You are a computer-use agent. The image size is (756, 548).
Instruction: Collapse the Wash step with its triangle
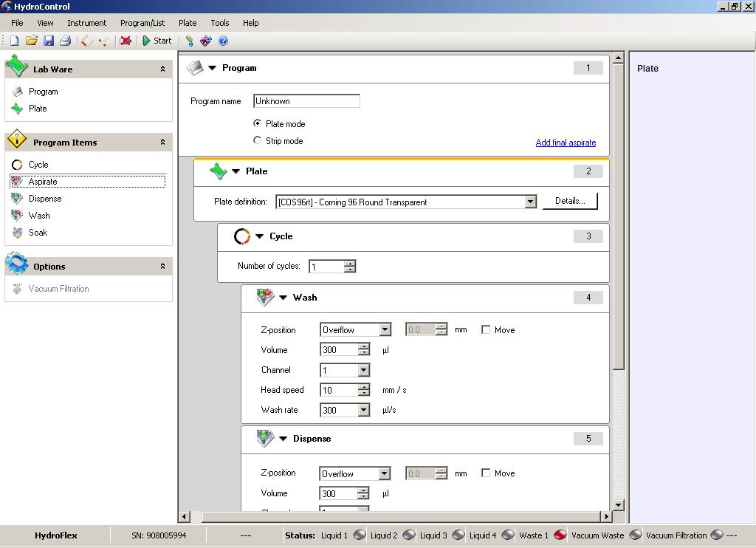click(283, 298)
